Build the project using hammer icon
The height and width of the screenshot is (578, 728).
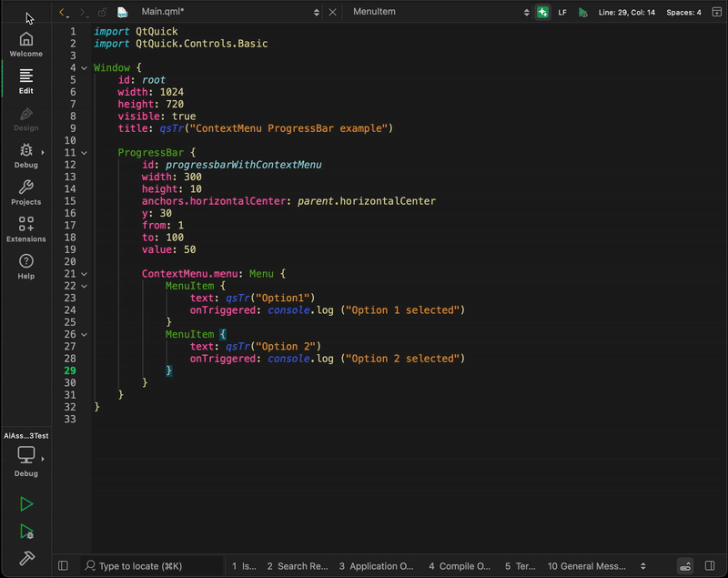coord(26,558)
